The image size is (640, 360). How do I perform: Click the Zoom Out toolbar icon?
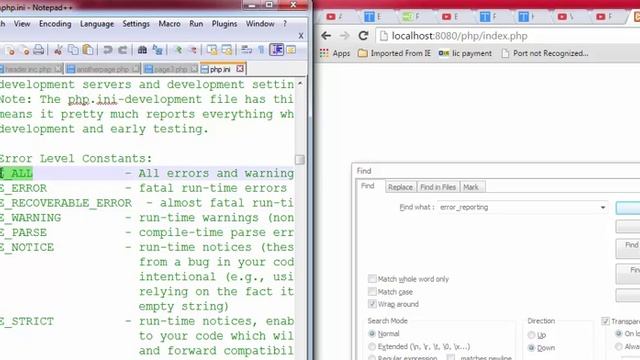(x=192, y=50)
